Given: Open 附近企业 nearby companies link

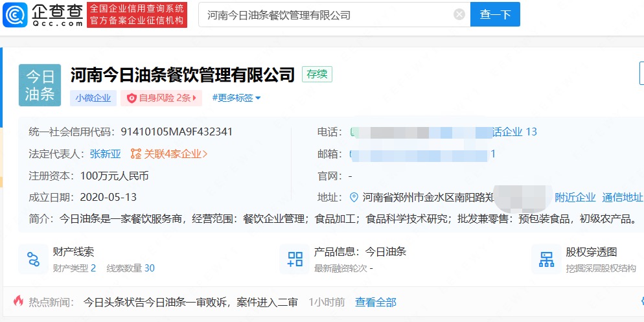Looking at the screenshot, I should 575,198.
